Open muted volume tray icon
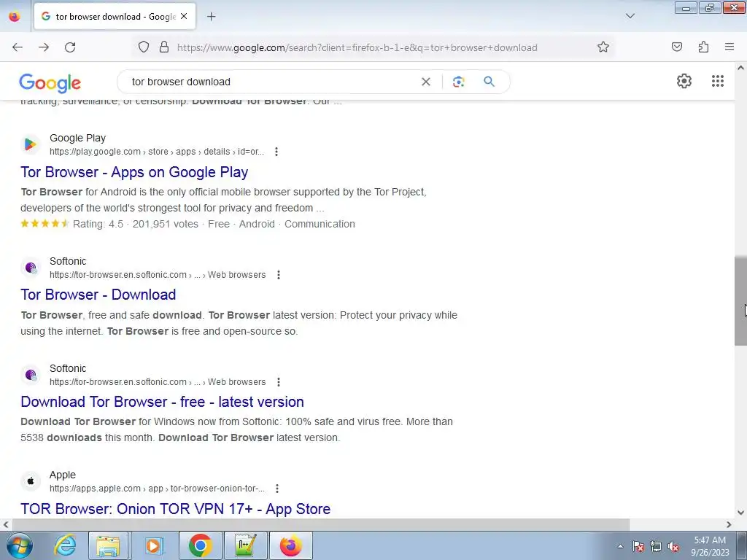 [673, 546]
